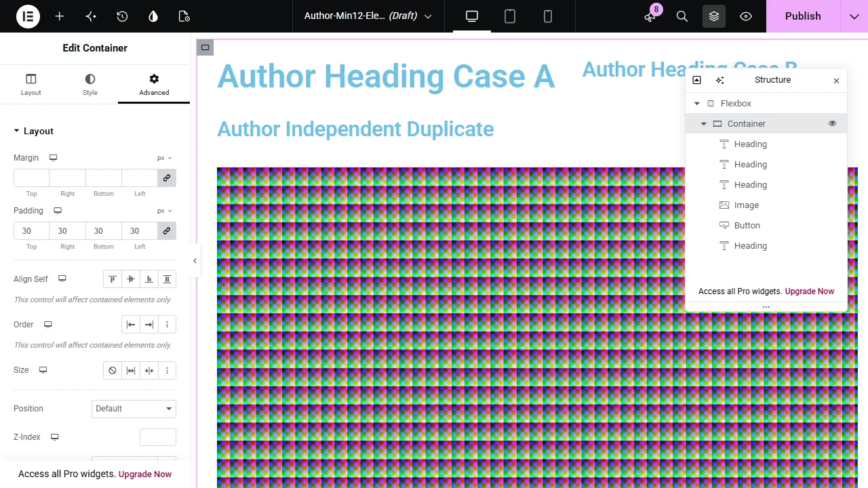The image size is (868, 488).
Task: Set Size to grow
Action: click(x=131, y=370)
